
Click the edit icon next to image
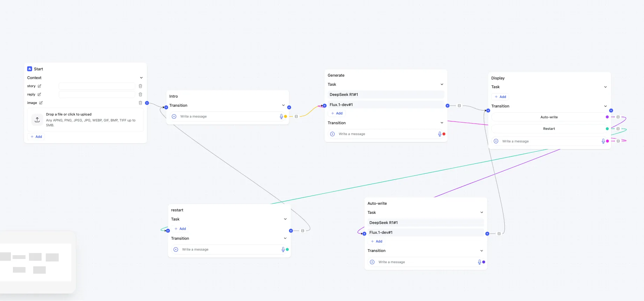pyautogui.click(x=41, y=103)
